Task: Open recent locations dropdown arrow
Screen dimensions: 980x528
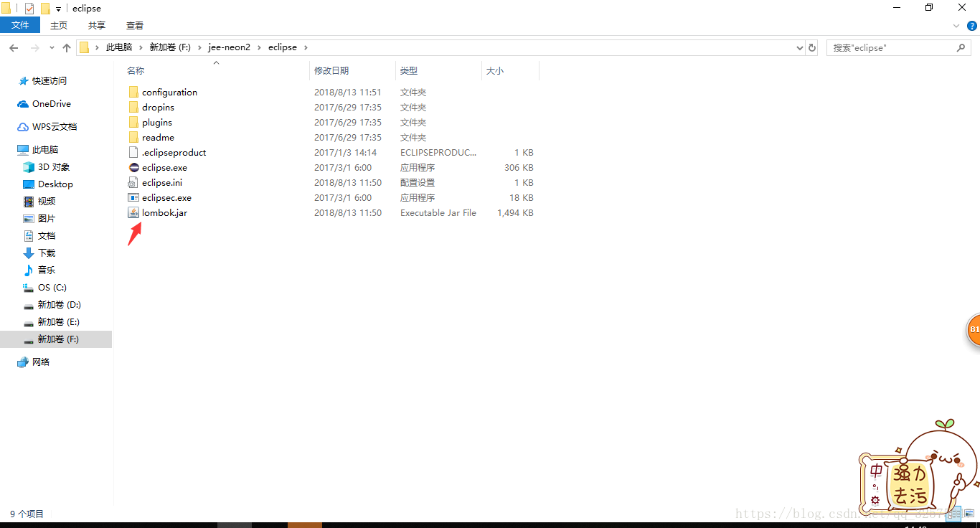Action: point(51,48)
